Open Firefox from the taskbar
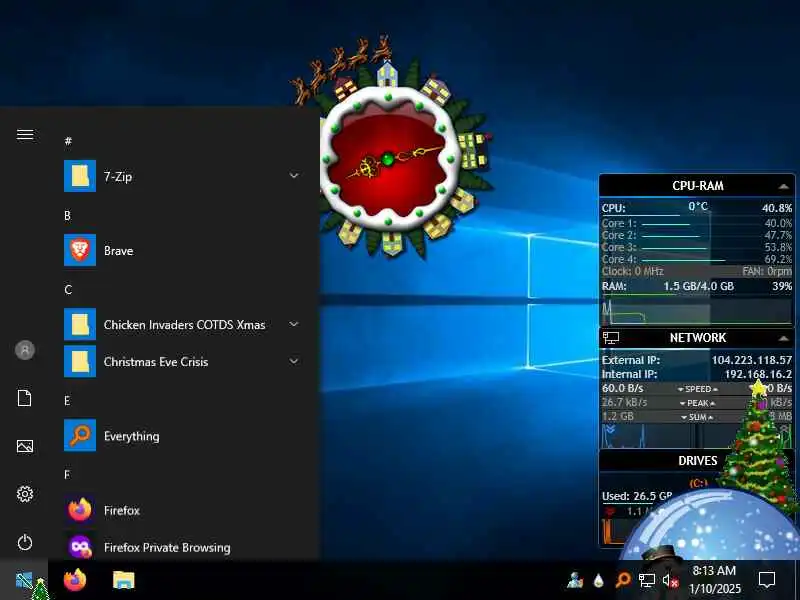The height and width of the screenshot is (600, 800). 75,580
